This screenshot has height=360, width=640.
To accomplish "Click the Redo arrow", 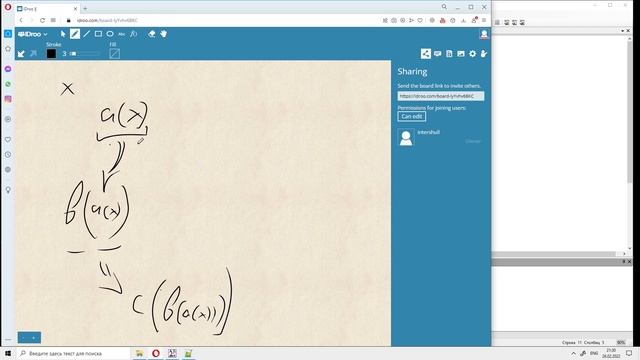I will coord(33,53).
